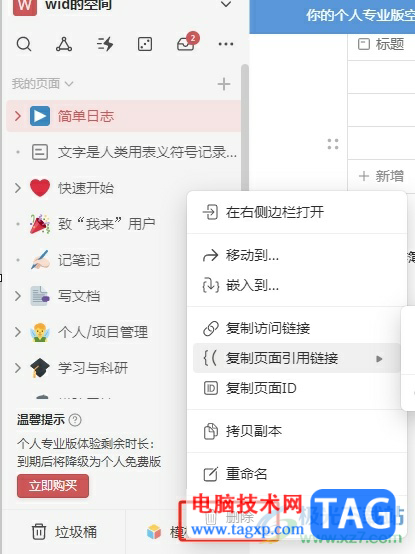Screen dimensions: 415x554
Task: Open 复制页面引用链接 submenu
Action: pyautogui.click(x=297, y=358)
